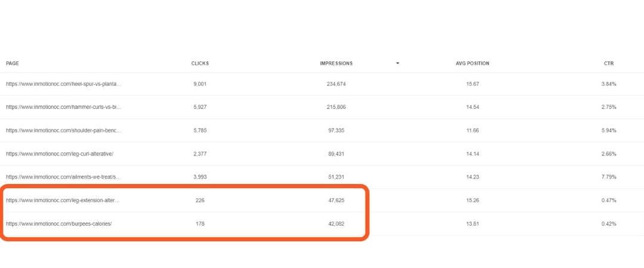Open the leg-extension-alter page link
Viewport: 644px width, 268px height.
pyautogui.click(x=63, y=201)
